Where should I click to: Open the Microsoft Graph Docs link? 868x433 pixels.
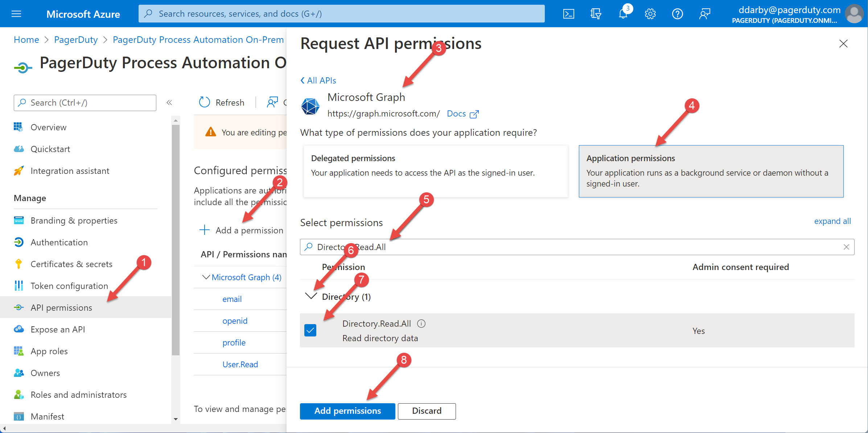[x=462, y=114]
